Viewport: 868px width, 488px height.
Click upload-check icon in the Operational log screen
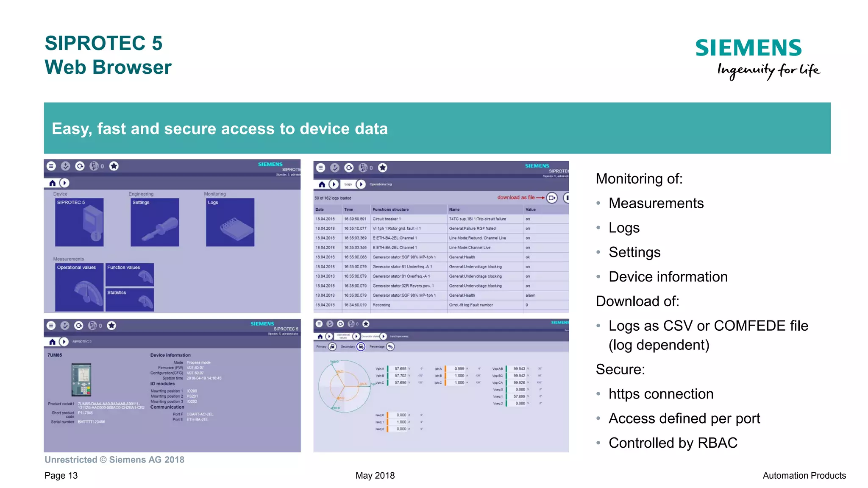(x=335, y=168)
